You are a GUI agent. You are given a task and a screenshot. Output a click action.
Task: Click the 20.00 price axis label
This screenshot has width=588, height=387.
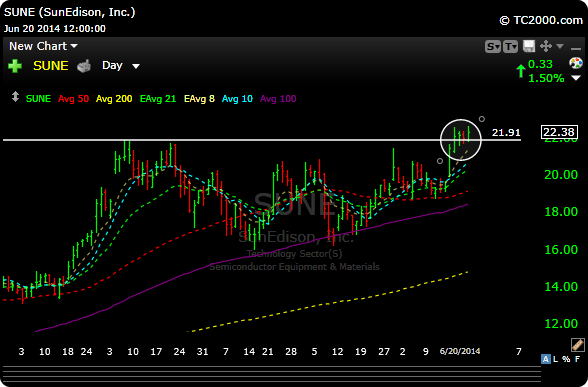point(561,174)
